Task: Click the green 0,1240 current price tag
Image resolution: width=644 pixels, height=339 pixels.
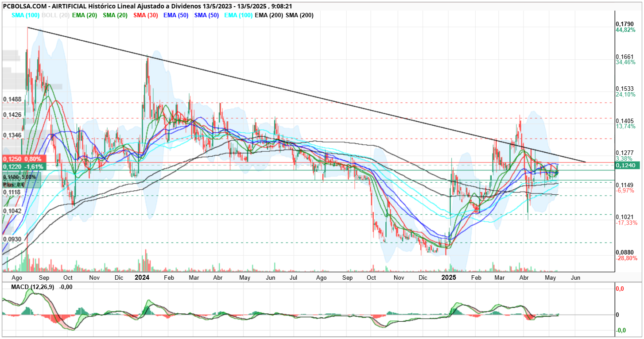Action: 628,165
